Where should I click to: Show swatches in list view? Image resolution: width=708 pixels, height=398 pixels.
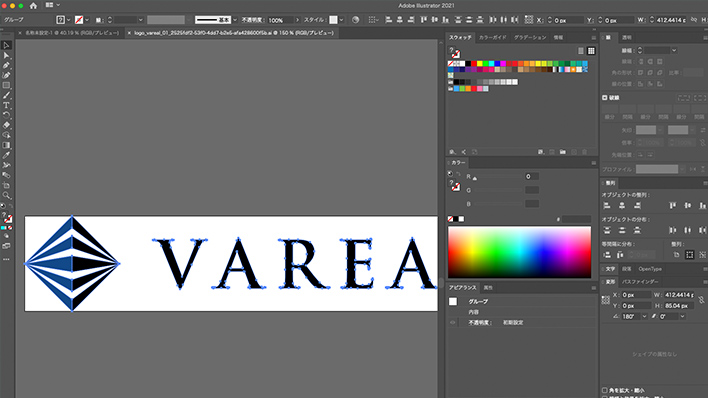pos(581,51)
